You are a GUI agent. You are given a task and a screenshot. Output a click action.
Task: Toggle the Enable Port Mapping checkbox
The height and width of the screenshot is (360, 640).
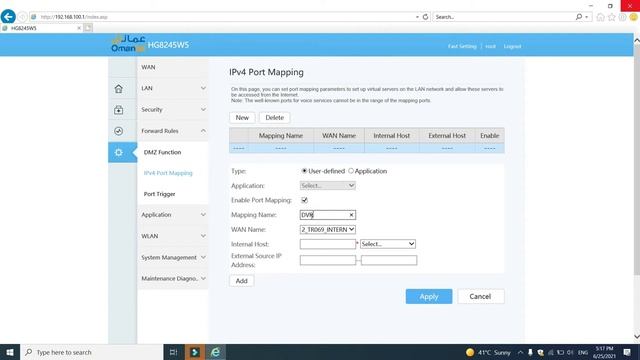click(304, 200)
